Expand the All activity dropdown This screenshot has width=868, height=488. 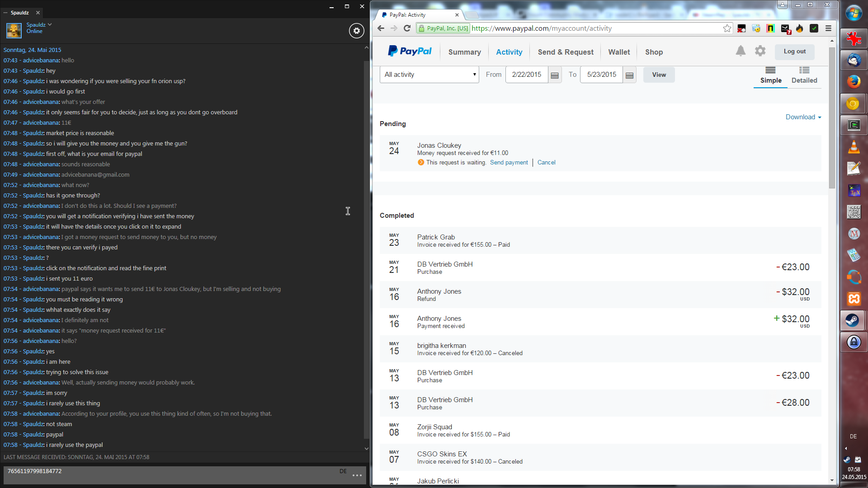pyautogui.click(x=429, y=75)
